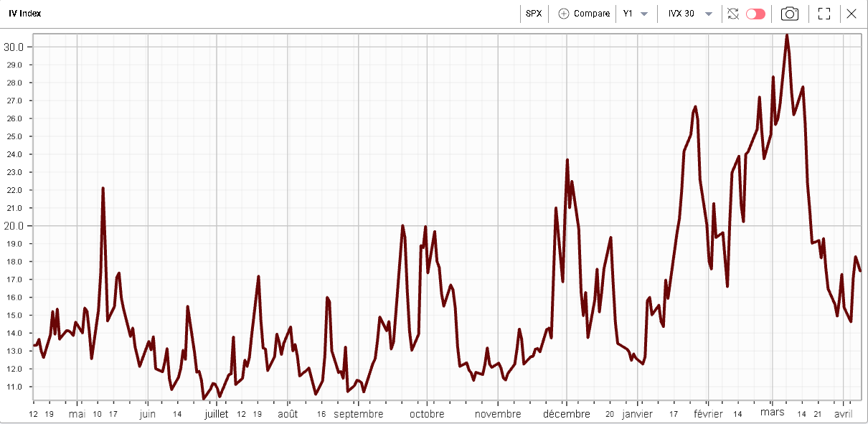The width and height of the screenshot is (868, 424).
Task: Toggle the red switch in the toolbar
Action: [x=755, y=14]
